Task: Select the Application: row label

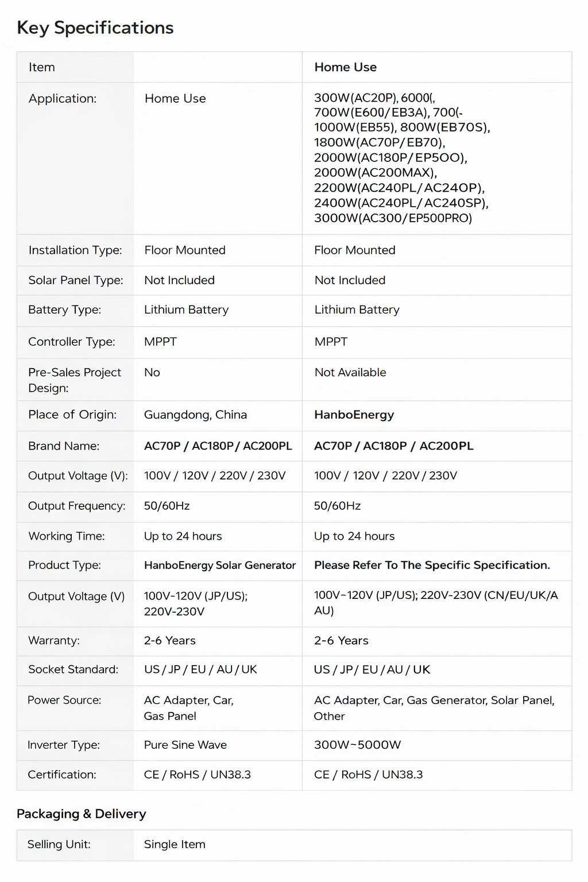Action: [63, 98]
